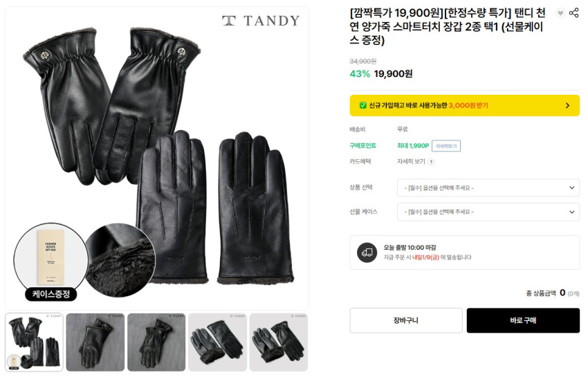
Task: Open the 선물 케이스 option dropdown
Action: 488,212
